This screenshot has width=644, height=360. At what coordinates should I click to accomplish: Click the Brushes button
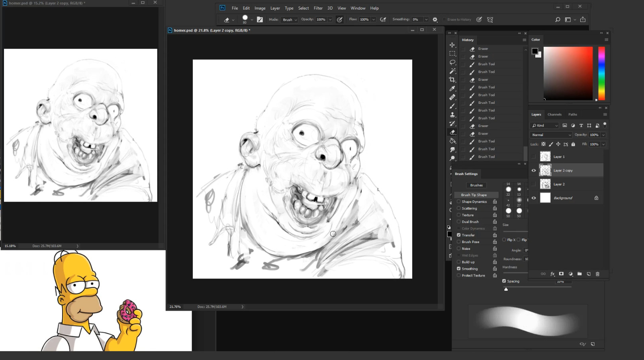476,185
